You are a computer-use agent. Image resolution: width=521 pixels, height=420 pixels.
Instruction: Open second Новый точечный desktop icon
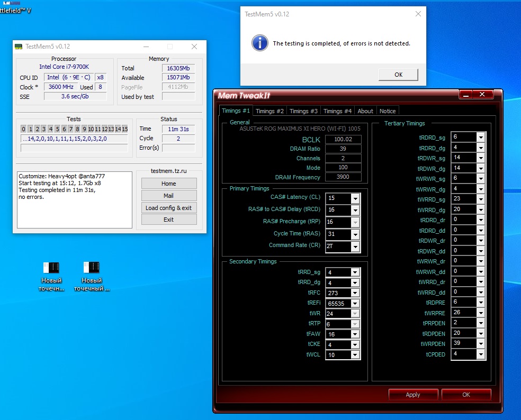tap(92, 276)
